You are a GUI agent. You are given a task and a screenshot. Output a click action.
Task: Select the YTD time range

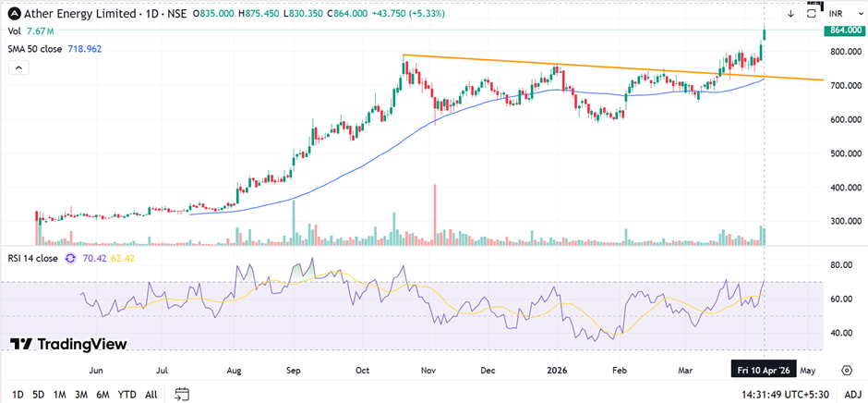127,395
